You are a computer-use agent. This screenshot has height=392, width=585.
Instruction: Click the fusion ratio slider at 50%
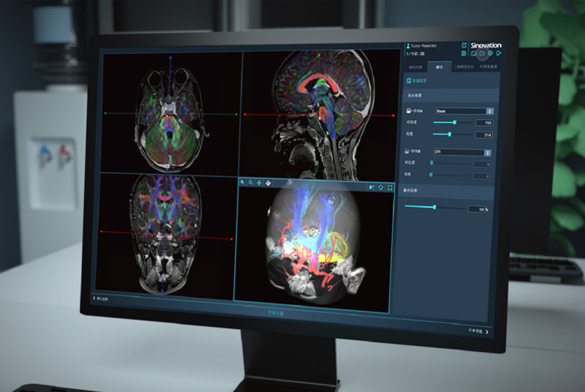point(434,208)
